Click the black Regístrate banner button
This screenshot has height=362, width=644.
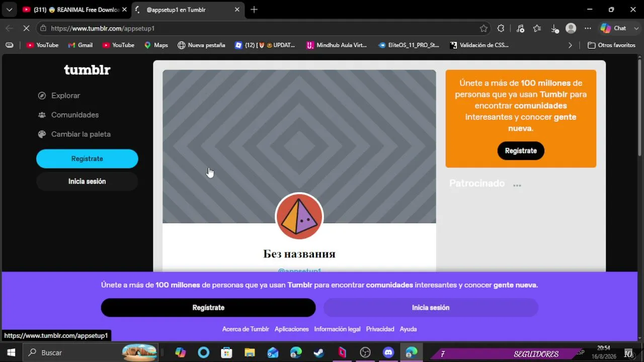[208, 308]
